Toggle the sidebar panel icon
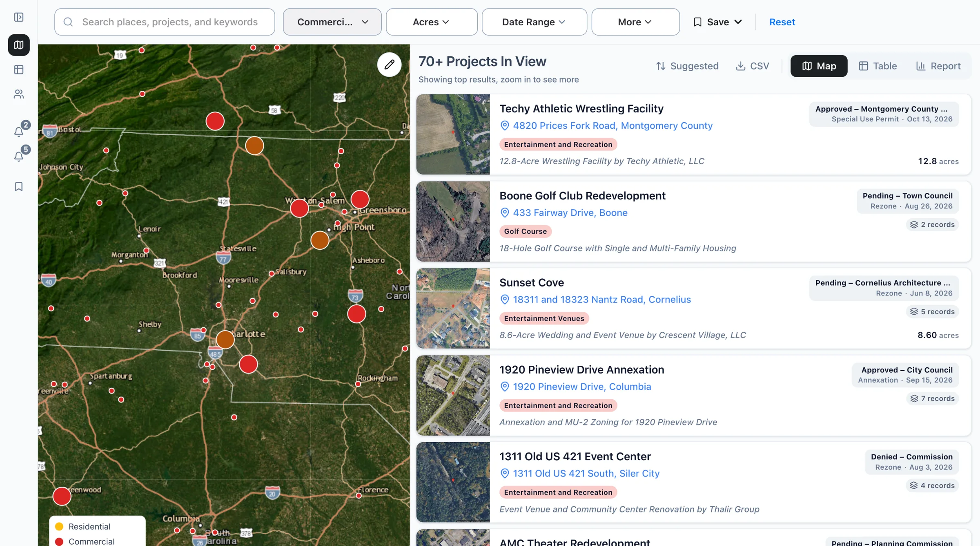The width and height of the screenshot is (980, 546). pos(19,17)
